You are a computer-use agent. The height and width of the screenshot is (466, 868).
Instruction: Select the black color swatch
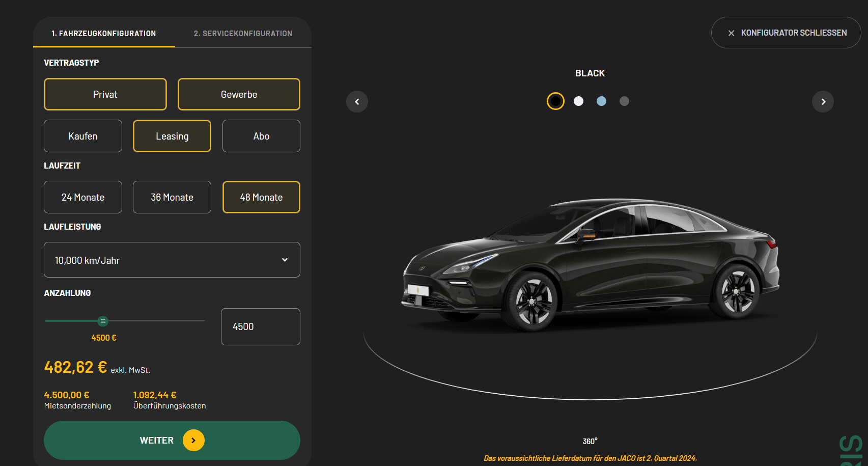point(555,101)
